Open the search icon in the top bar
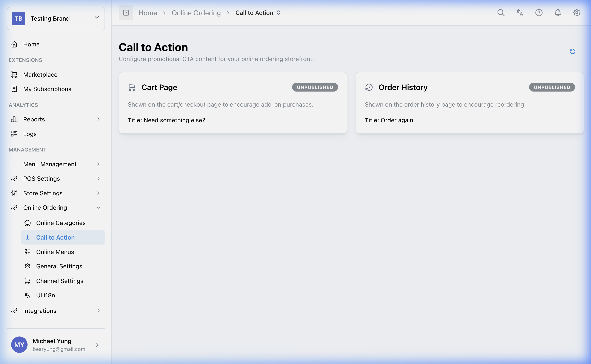Image resolution: width=591 pixels, height=364 pixels. point(501,13)
